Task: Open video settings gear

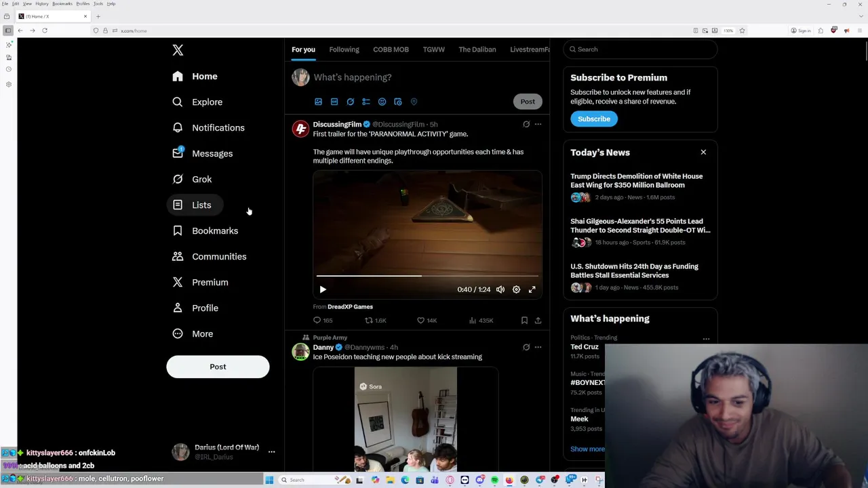Action: 516,290
